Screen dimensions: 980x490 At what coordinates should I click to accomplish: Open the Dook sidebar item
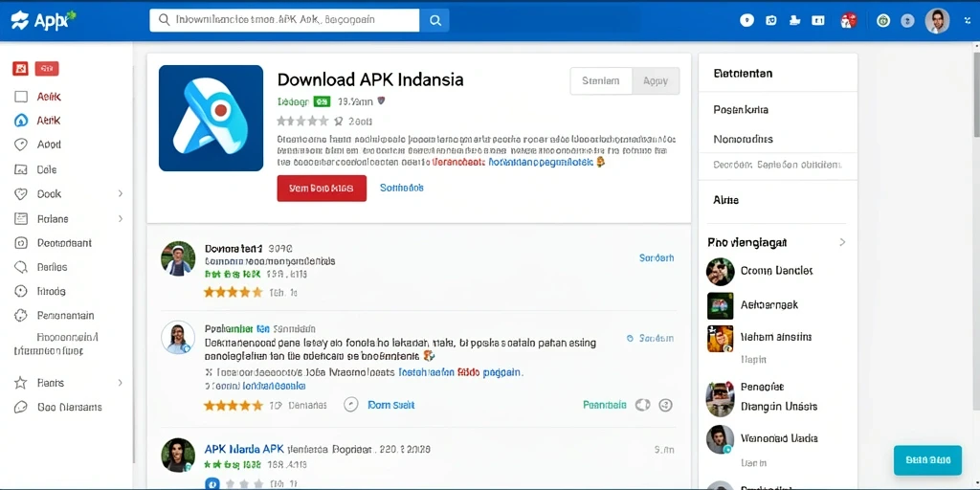tap(37, 193)
